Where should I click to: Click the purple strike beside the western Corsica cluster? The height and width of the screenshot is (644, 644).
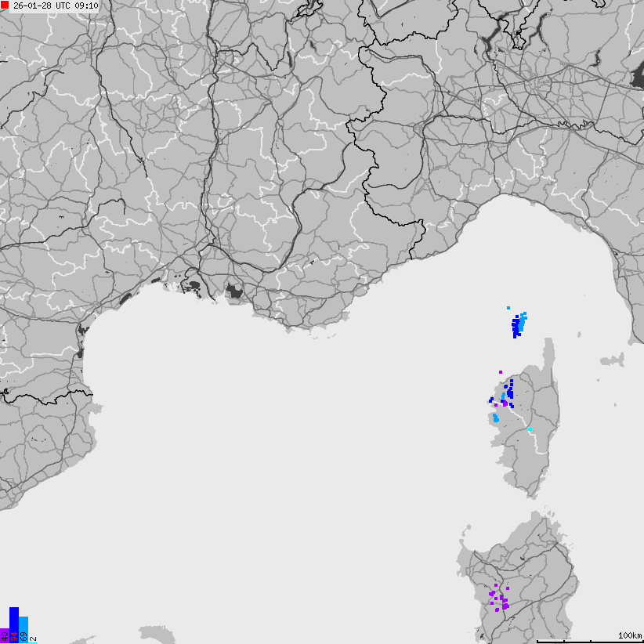tap(505, 403)
